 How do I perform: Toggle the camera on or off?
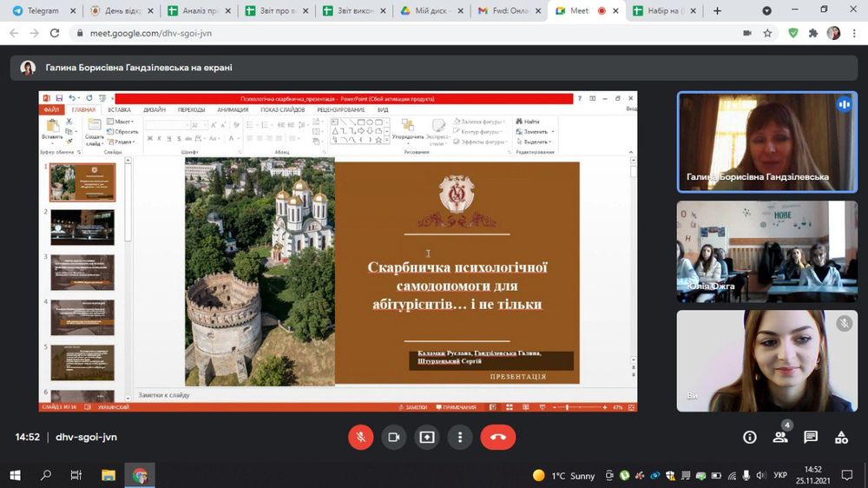tap(394, 437)
